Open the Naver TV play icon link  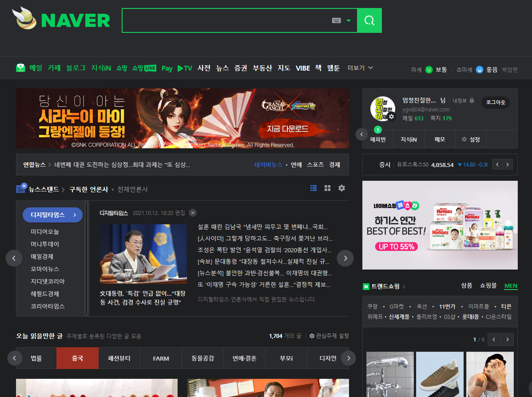click(x=185, y=68)
